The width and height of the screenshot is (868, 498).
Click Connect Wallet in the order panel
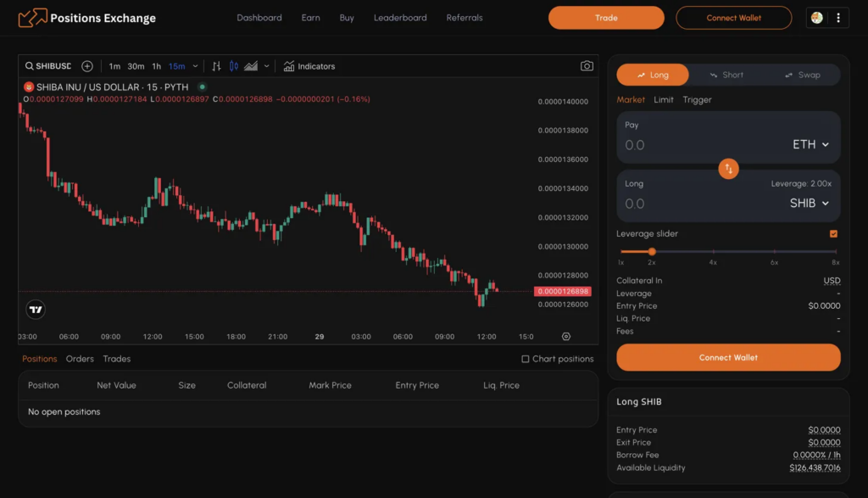pyautogui.click(x=728, y=358)
